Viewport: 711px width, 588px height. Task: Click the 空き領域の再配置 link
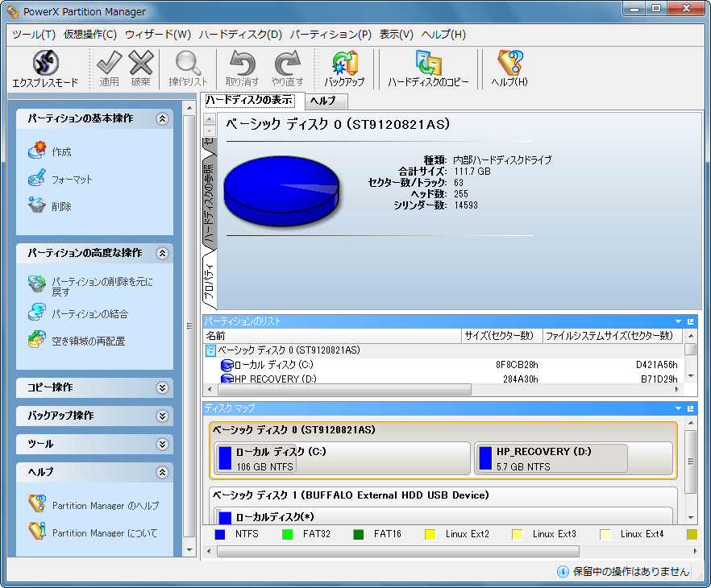point(89,341)
